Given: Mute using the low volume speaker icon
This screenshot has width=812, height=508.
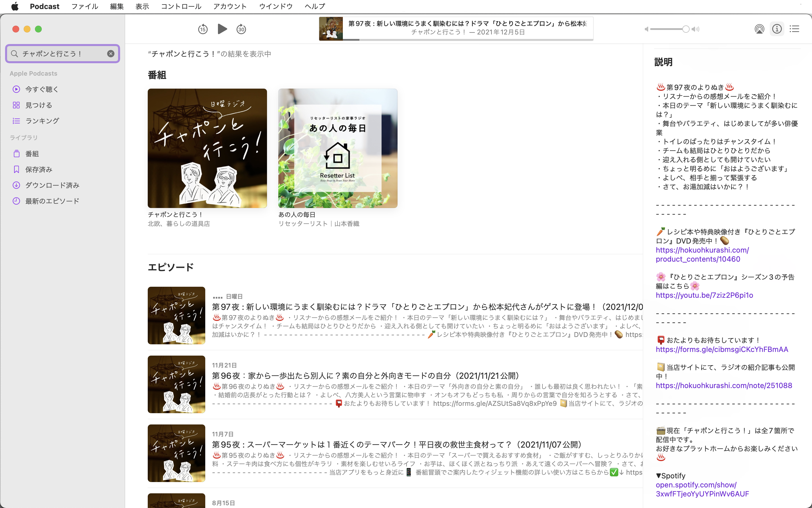Looking at the screenshot, I should (646, 29).
